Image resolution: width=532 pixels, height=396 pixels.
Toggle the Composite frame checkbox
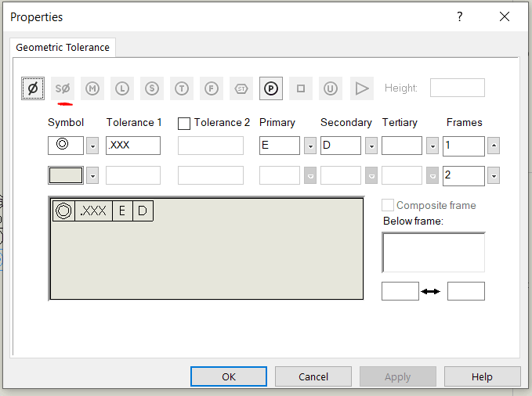(x=388, y=205)
